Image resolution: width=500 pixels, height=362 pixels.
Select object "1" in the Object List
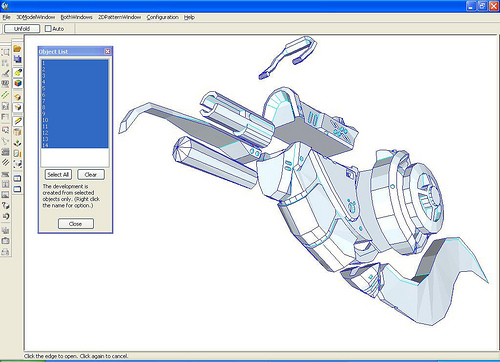click(x=75, y=63)
